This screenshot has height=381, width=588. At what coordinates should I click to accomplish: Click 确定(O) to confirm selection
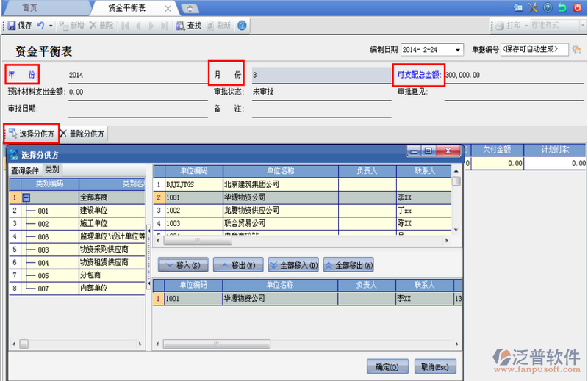[x=387, y=367]
